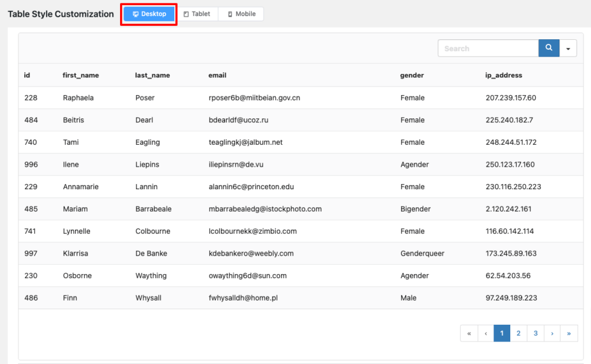This screenshot has height=364, width=591.
Task: Click last name Liepins
Action: pyautogui.click(x=147, y=164)
